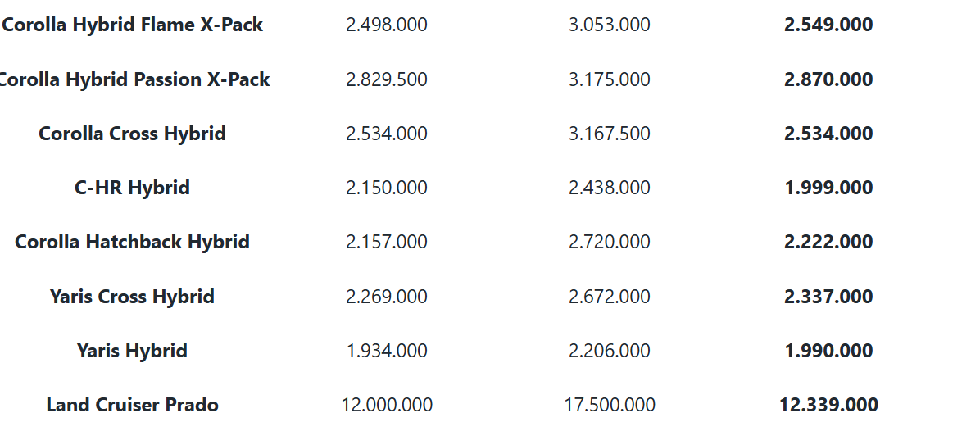The height and width of the screenshot is (436, 980).
Task: Click the bold 12.339.000 price
Action: 828,405
